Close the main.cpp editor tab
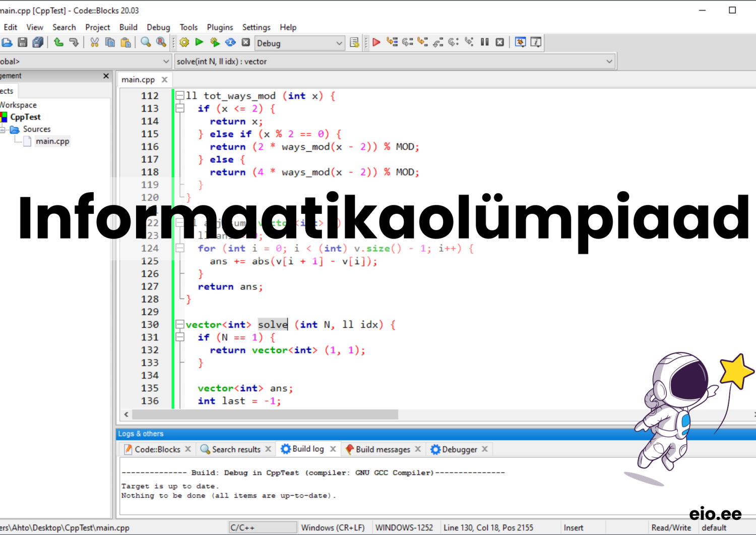This screenshot has height=535, width=756. [164, 80]
